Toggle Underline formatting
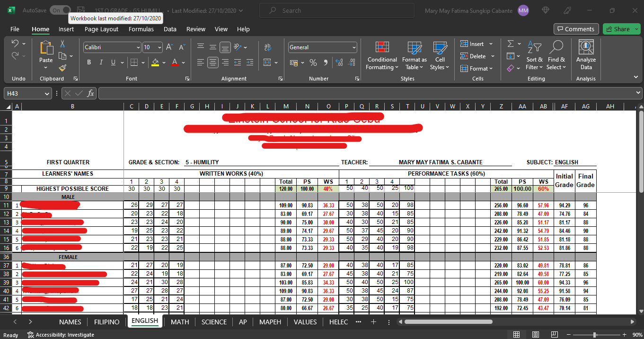644x339 pixels. [x=113, y=62]
